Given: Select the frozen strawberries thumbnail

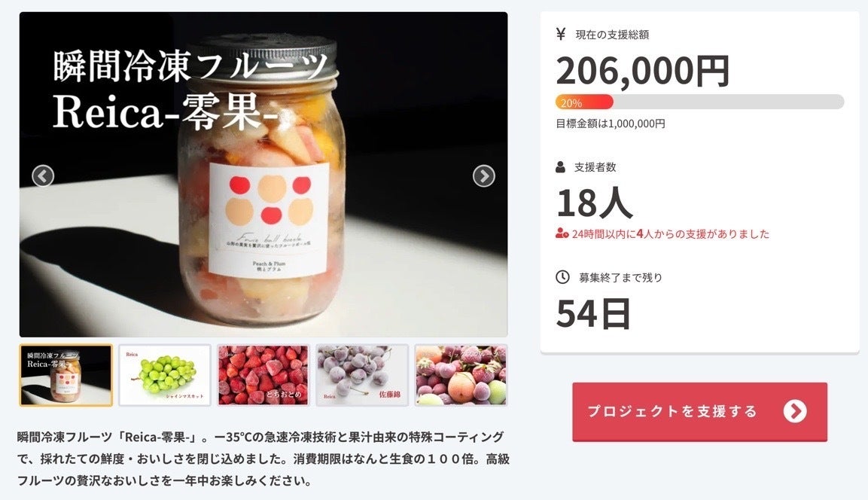Looking at the screenshot, I should (263, 376).
